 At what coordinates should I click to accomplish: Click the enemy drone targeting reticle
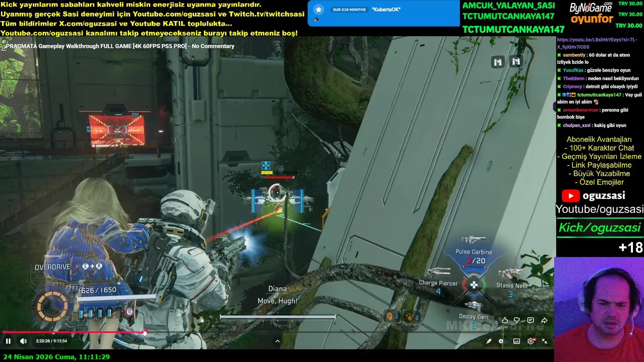click(x=276, y=192)
